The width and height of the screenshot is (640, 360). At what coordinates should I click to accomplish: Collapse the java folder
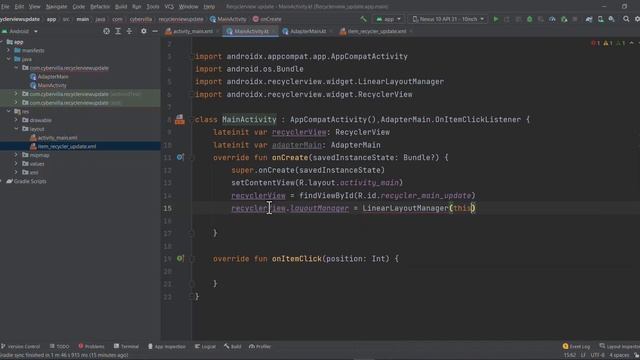coord(9,59)
